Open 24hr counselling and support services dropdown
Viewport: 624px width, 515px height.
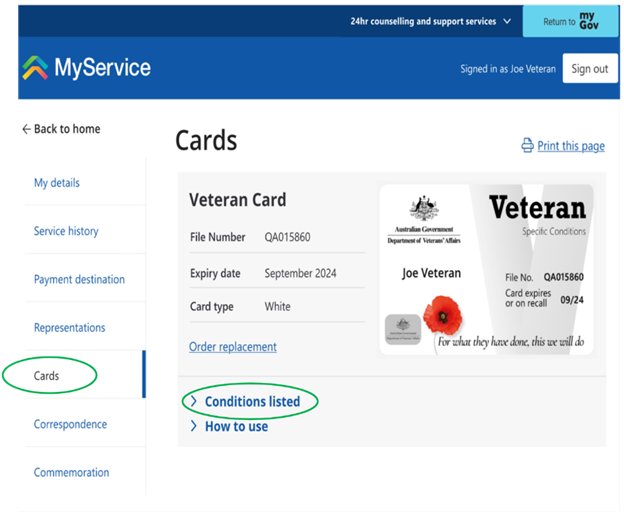(x=430, y=21)
